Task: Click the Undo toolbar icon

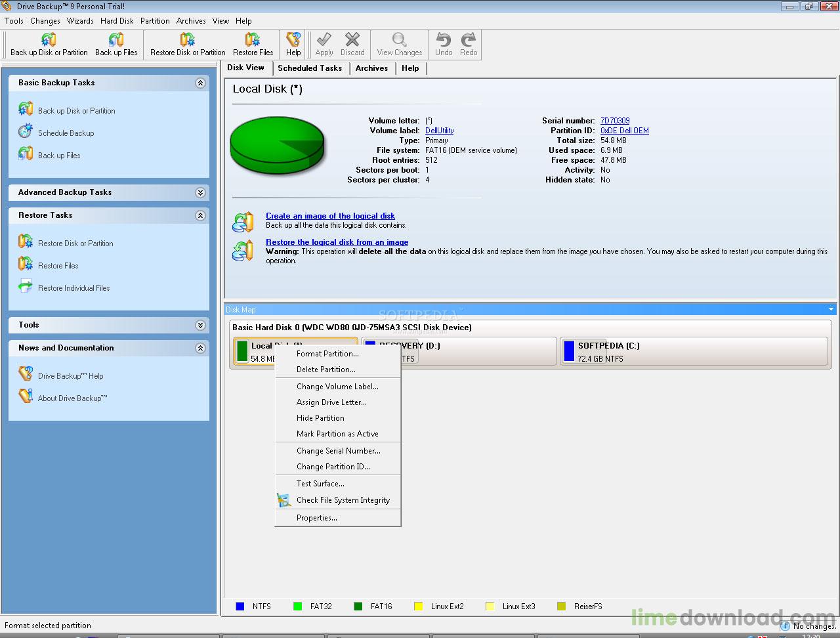Action: [x=444, y=39]
